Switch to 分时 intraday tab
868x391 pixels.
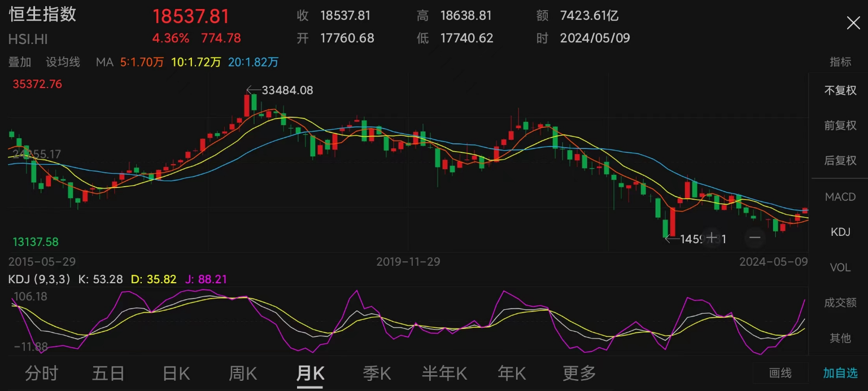click(x=42, y=373)
